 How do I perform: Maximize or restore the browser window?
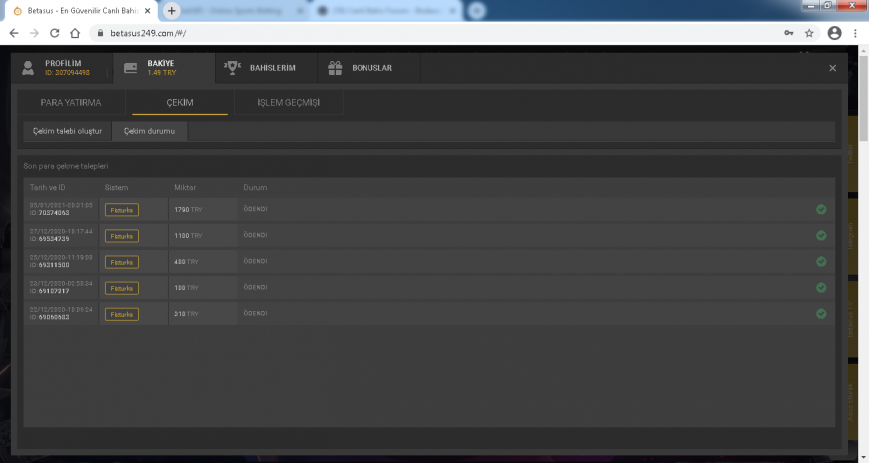827,6
